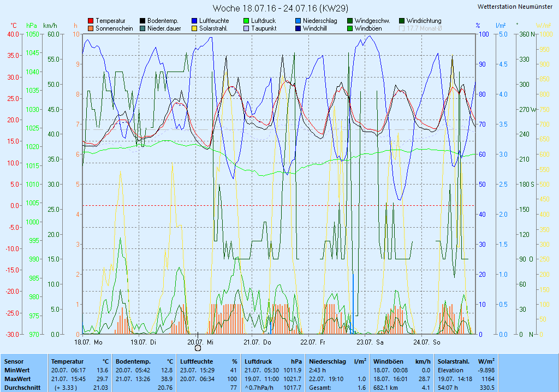Click the Temperatur min value 13.6
The height and width of the screenshot is (392, 559).
click(102, 370)
